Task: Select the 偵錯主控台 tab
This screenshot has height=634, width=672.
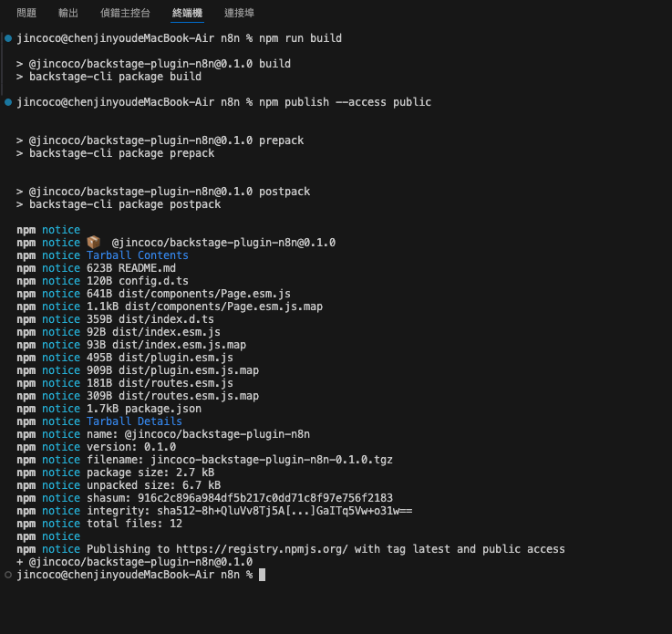Action: click(x=125, y=14)
